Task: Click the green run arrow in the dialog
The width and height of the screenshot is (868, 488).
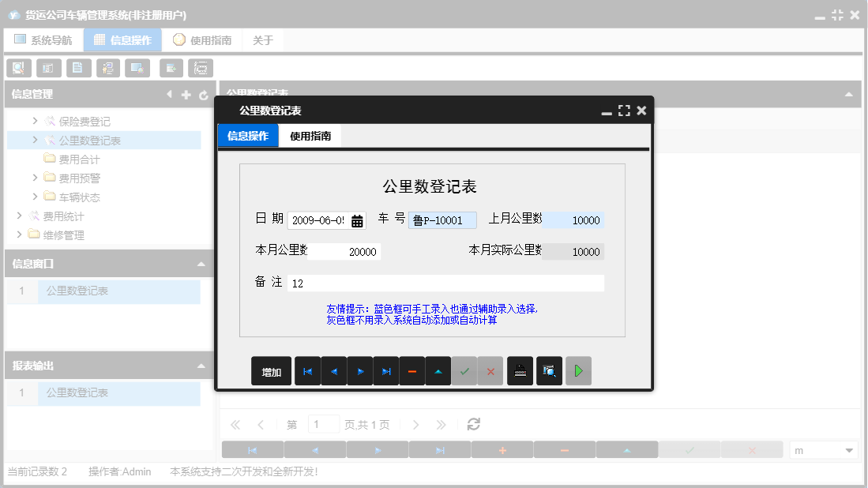Action: point(578,370)
